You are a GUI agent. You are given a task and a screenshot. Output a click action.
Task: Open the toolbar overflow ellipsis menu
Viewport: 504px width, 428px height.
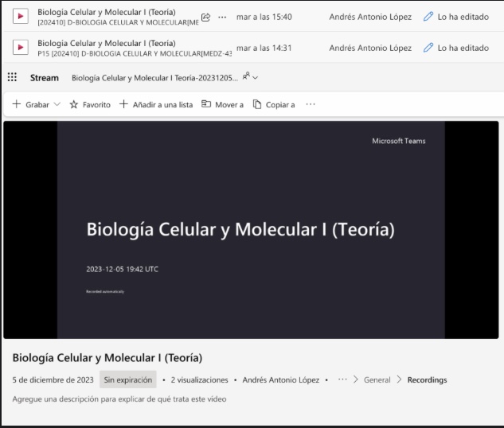click(x=311, y=104)
